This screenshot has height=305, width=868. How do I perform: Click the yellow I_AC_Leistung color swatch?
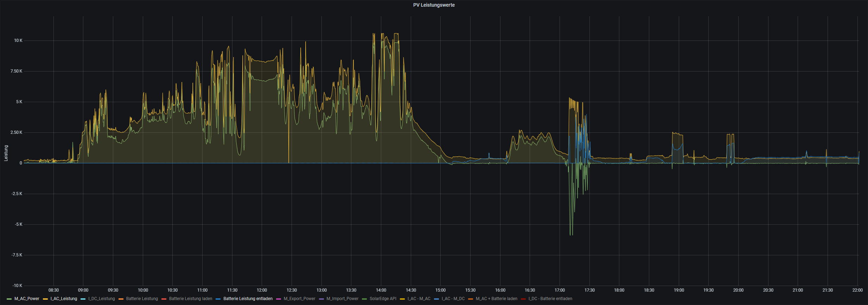click(45, 299)
